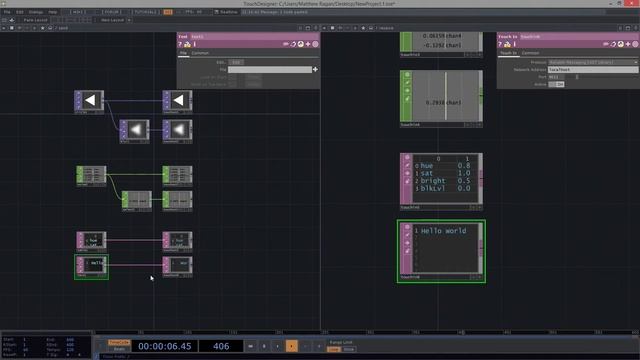Click the round top flag on green 0.2938 CHOP
Image resolution: width=640 pixels, height=360 pixels.
(x=407, y=75)
